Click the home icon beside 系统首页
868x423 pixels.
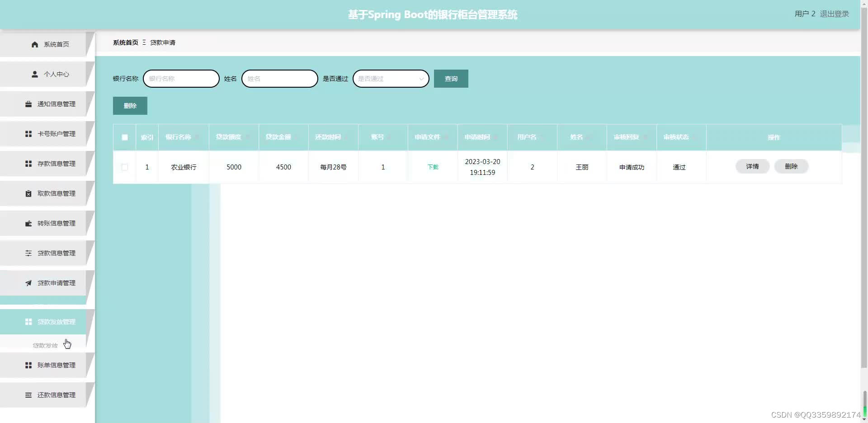point(35,44)
